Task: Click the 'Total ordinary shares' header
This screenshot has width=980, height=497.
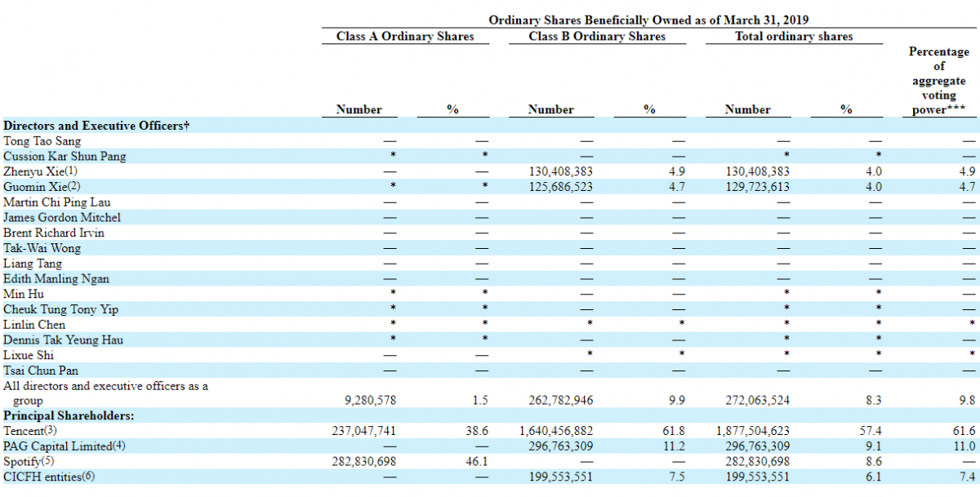Action: pyautogui.click(x=794, y=36)
